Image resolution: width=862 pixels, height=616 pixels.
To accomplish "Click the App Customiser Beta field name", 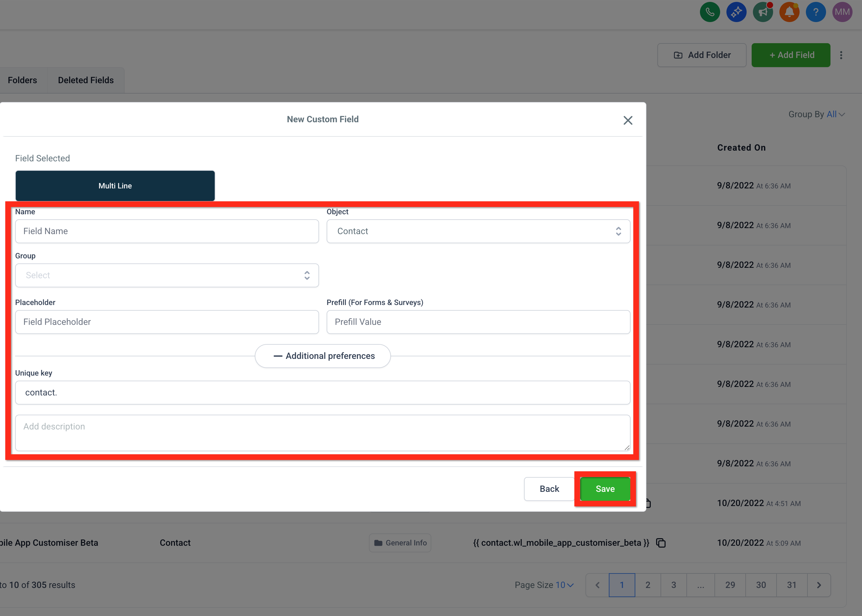I will [x=49, y=543].
